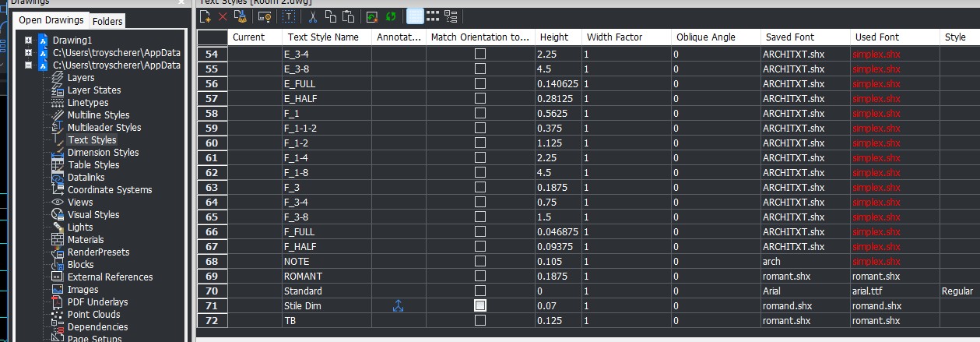The image size is (980, 342).
Task: Click the Linetypes icon in tree
Action: [58, 102]
